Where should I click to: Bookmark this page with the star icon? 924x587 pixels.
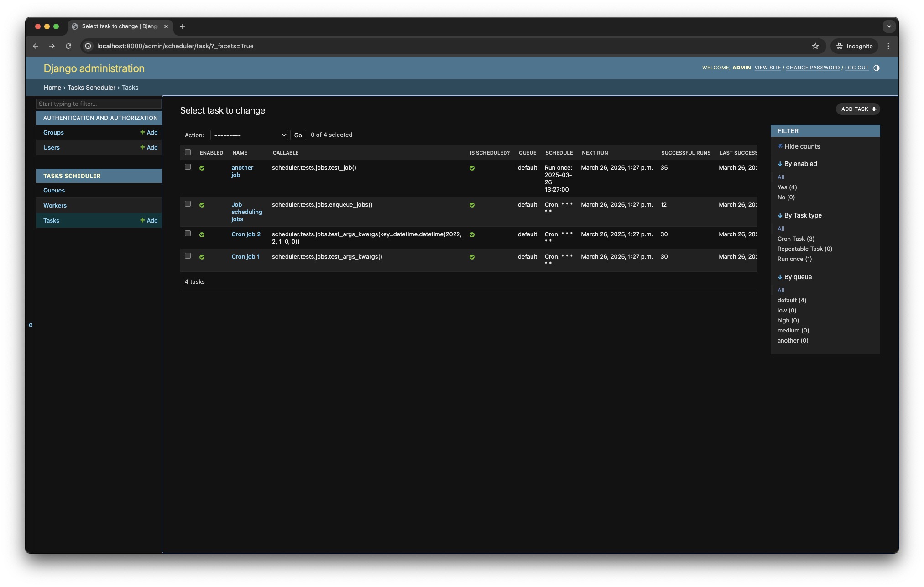[x=815, y=46]
